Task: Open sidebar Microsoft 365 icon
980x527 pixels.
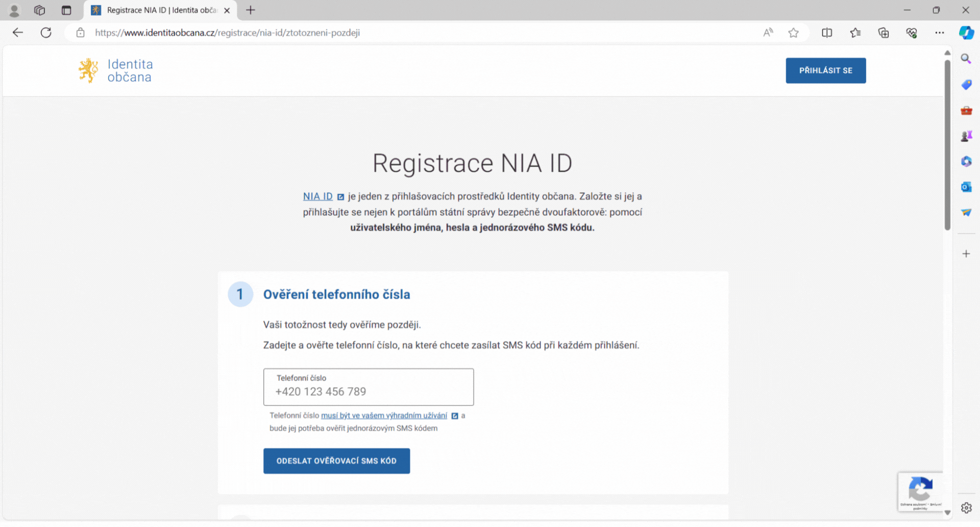Action: 966,161
